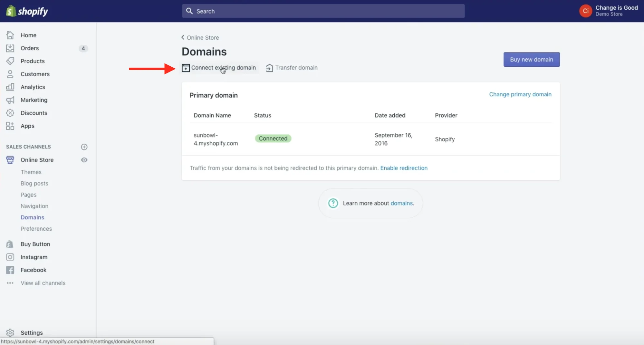
Task: Select Preferences in the sidebar
Action: coord(36,229)
